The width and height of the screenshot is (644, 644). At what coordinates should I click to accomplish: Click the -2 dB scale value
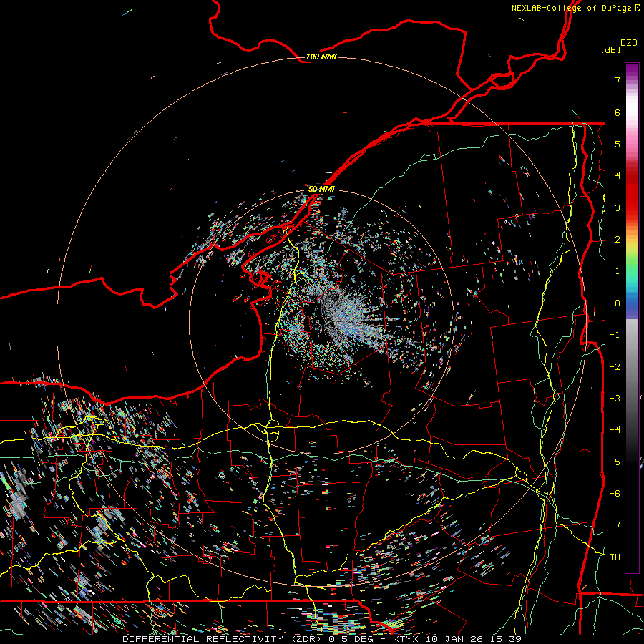point(615,366)
